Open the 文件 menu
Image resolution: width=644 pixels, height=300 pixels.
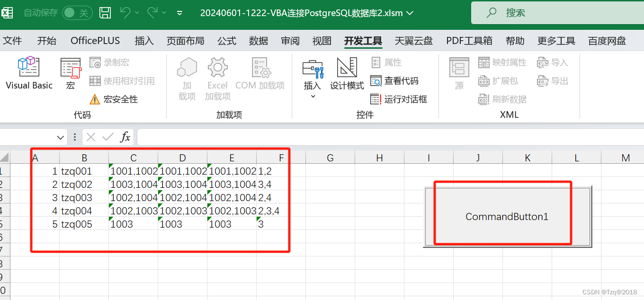click(13, 41)
